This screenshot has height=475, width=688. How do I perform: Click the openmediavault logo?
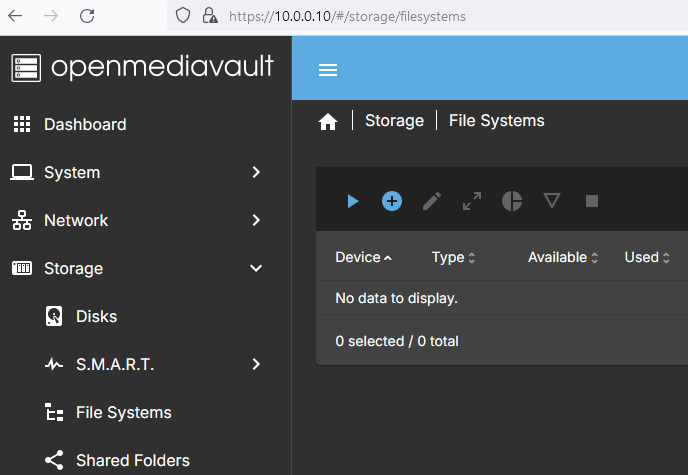[x=143, y=68]
